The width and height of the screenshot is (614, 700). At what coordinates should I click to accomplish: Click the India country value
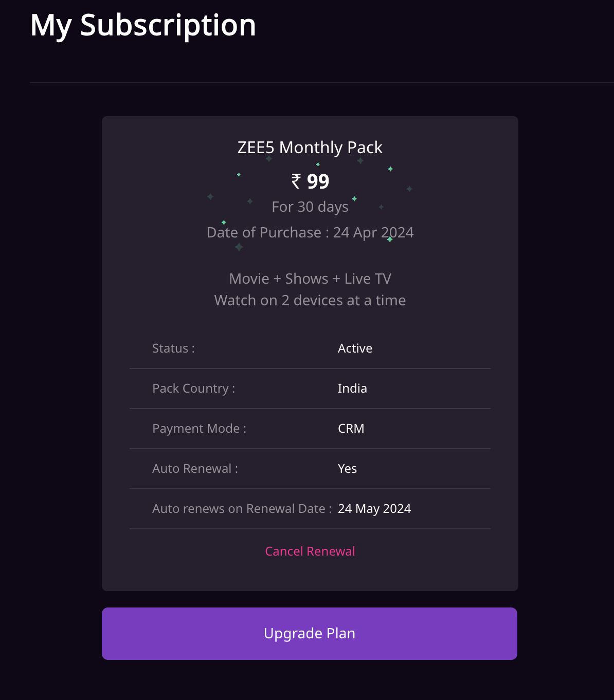coord(352,389)
